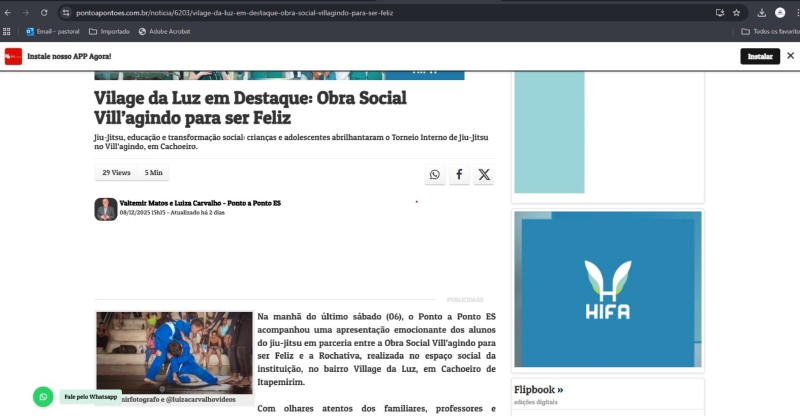
Task: Bookmark this page with the star icon
Action: tap(736, 12)
